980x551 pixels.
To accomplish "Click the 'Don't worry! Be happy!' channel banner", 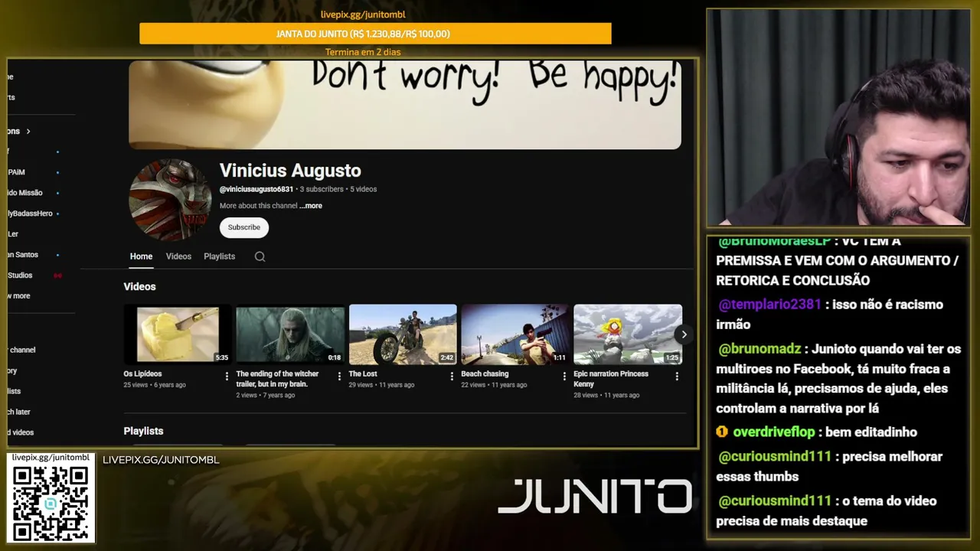I will tap(405, 105).
